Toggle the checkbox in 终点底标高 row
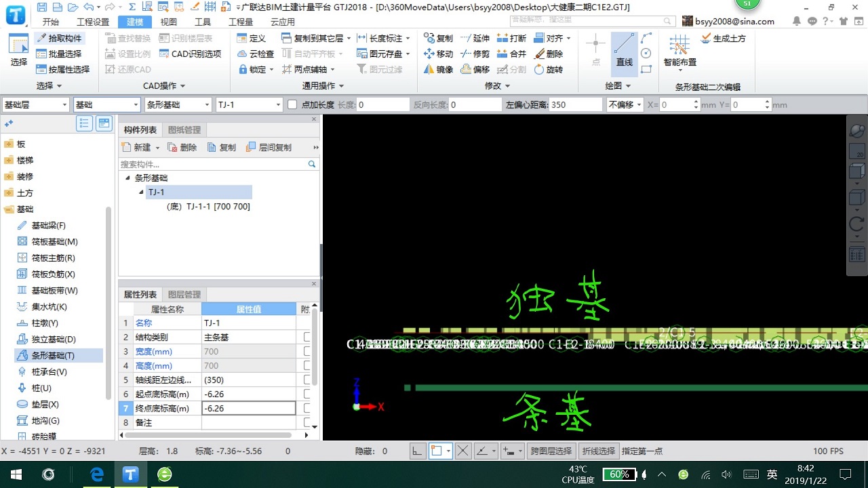This screenshot has height=488, width=868. (x=307, y=408)
